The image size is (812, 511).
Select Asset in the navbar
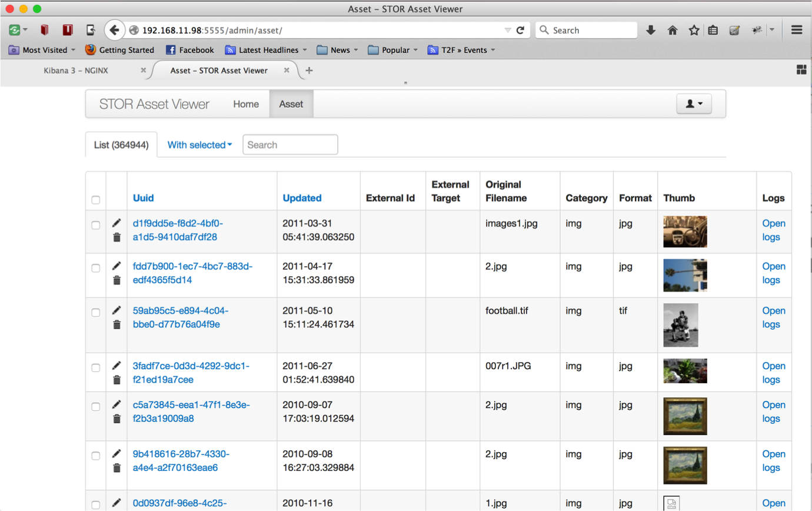point(291,104)
